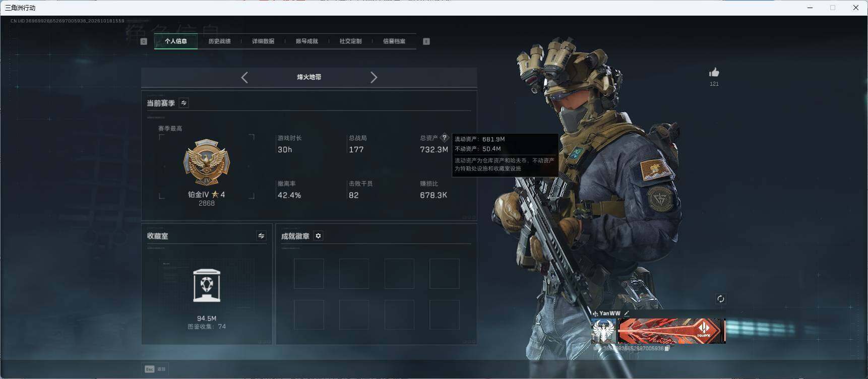868x379 pixels.
Task: Toggle the swap icon in 收藏室 header
Action: (261, 236)
